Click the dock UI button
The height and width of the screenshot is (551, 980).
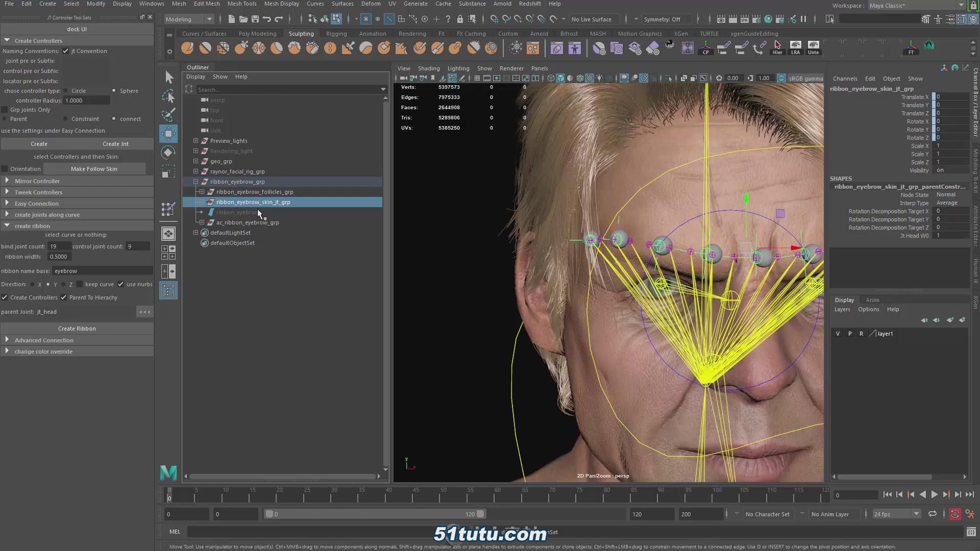[x=77, y=29]
